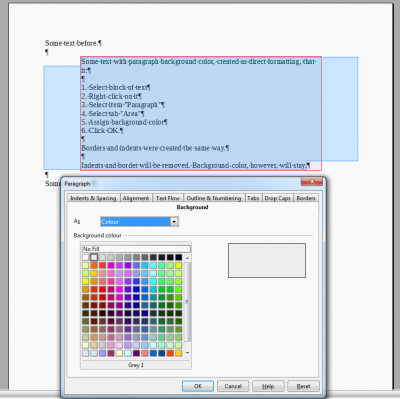Choose the gold swatch ending the bottom row
This screenshot has width=400, height=399.
[179, 353]
